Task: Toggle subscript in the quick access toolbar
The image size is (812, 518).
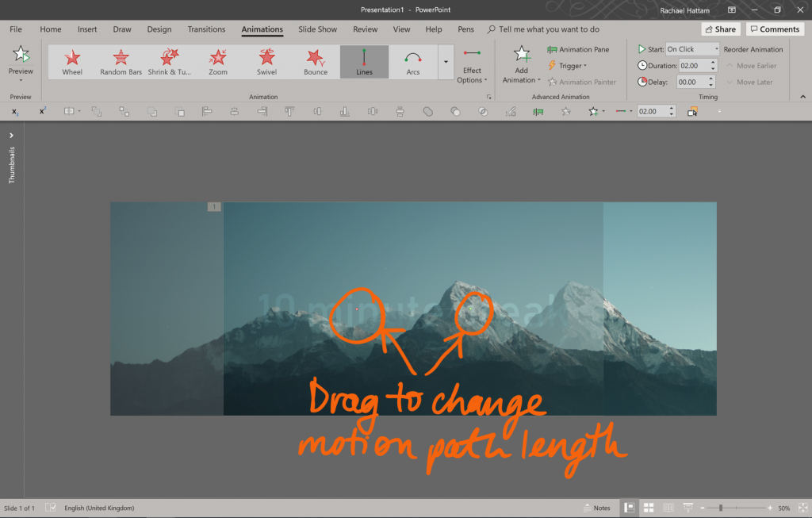Action: coord(14,111)
